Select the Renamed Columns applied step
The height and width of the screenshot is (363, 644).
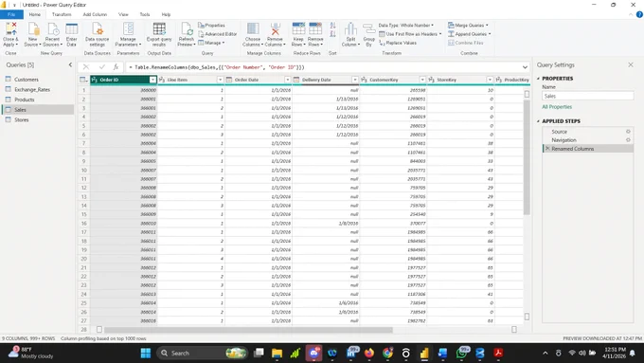[588, 149]
